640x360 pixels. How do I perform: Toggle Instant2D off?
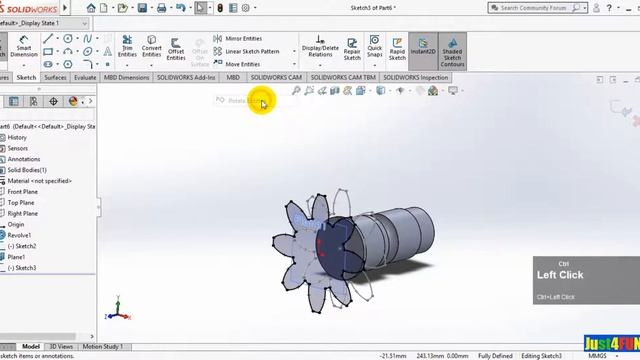point(423,51)
